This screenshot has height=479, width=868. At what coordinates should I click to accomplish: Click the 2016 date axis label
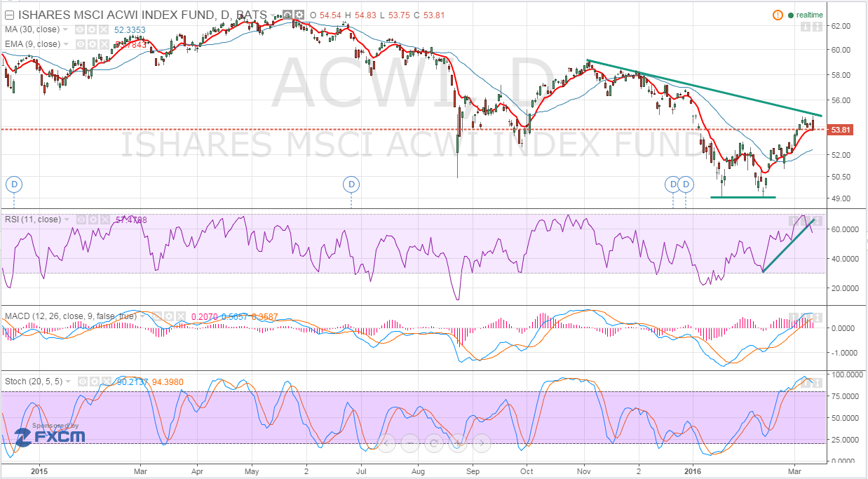[693, 471]
